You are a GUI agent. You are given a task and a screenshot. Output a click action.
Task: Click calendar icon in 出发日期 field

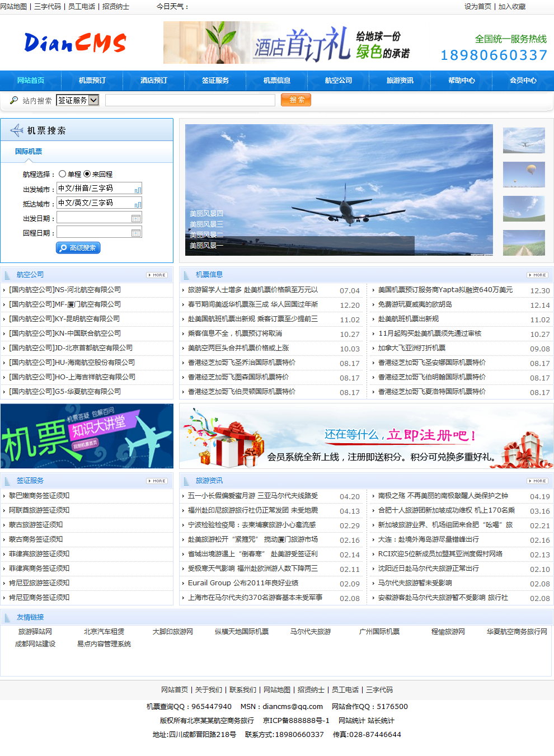click(135, 218)
